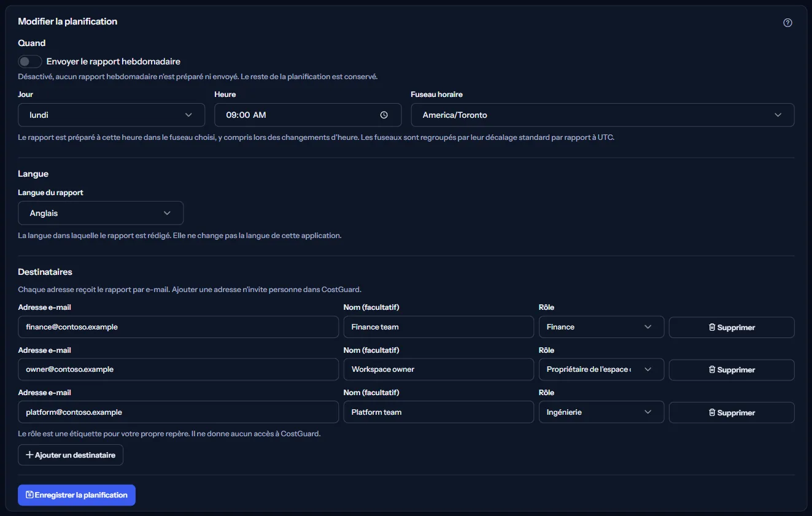This screenshot has width=812, height=516.
Task: Open the Langue du rapport dropdown
Action: tap(101, 213)
